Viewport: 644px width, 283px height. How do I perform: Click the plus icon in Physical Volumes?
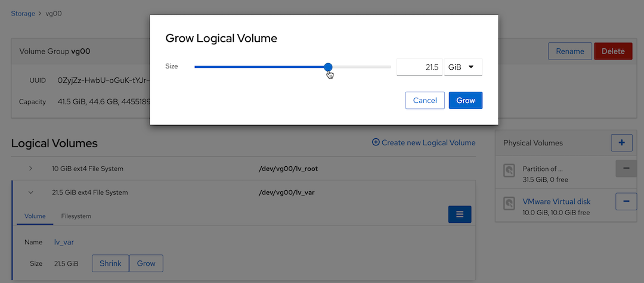pyautogui.click(x=621, y=143)
